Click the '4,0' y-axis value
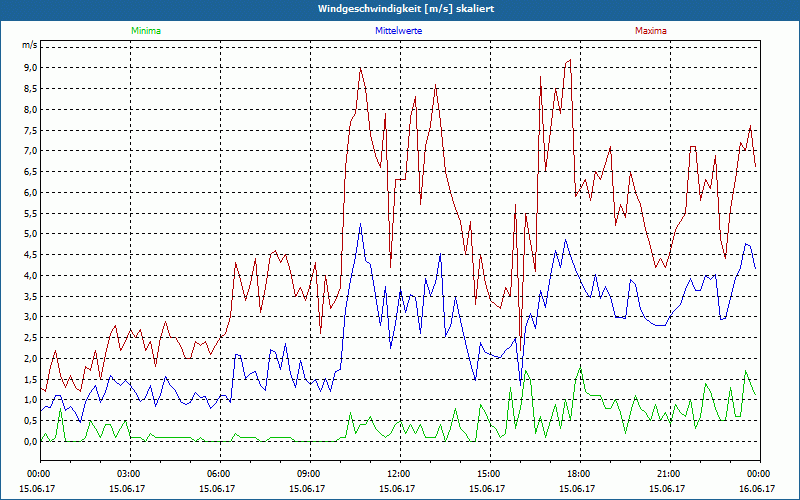Image resolution: width=800 pixels, height=500 pixels. pyautogui.click(x=31, y=276)
